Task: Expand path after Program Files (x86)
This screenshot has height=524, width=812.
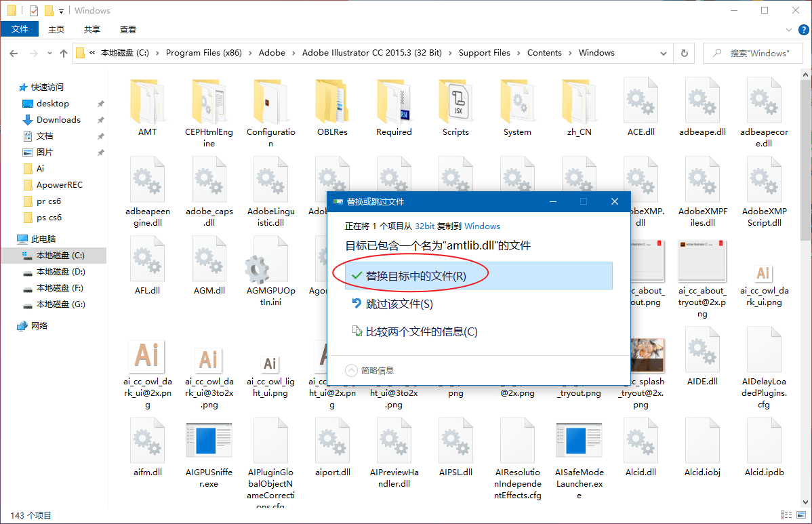Action: pyautogui.click(x=250, y=53)
